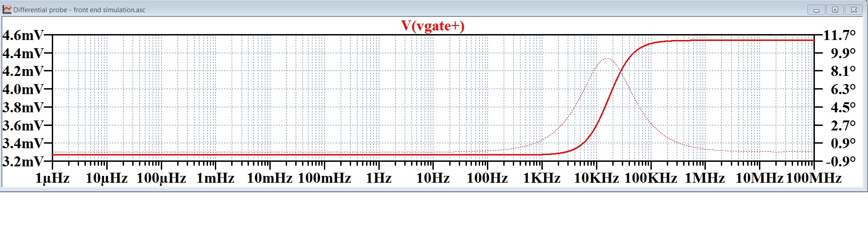Click the 3.4mV left axis label
868x230 pixels.
(23, 143)
